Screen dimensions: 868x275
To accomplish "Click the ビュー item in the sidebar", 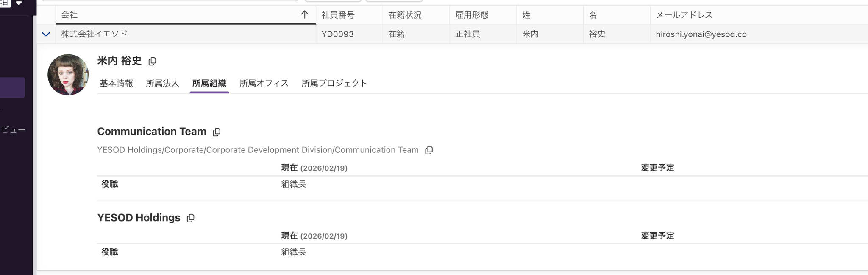I will 14,129.
